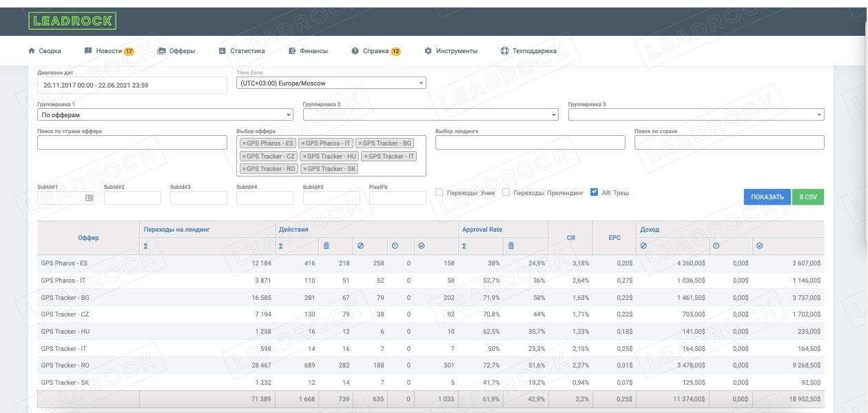Sort by the EPC column header
Viewport: 868px width, 413px height.
[614, 238]
